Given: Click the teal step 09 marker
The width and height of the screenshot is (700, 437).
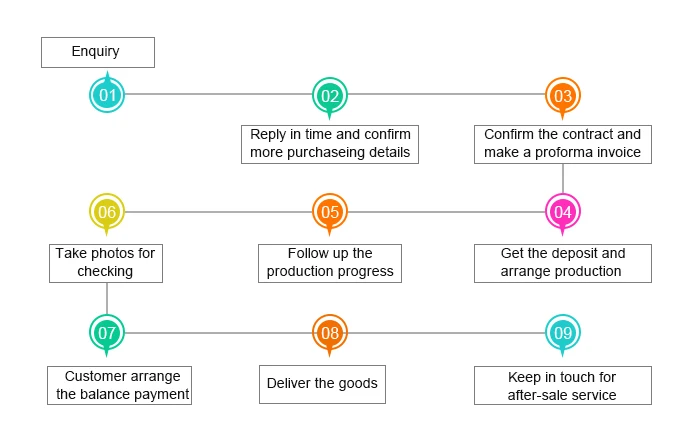Looking at the screenshot, I should pyautogui.click(x=563, y=332).
